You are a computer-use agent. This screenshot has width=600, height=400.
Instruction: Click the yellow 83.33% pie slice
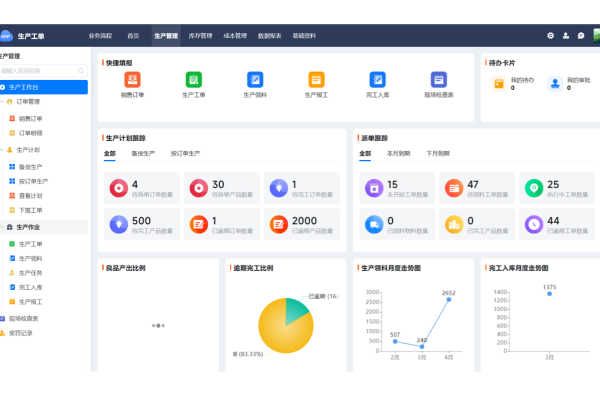pos(281,333)
